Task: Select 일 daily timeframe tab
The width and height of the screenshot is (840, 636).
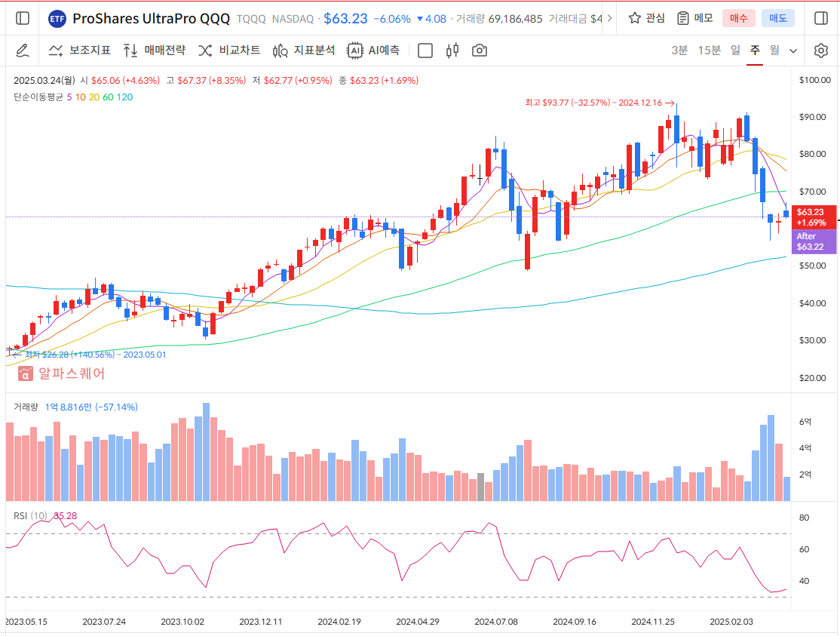Action: pyautogui.click(x=735, y=51)
